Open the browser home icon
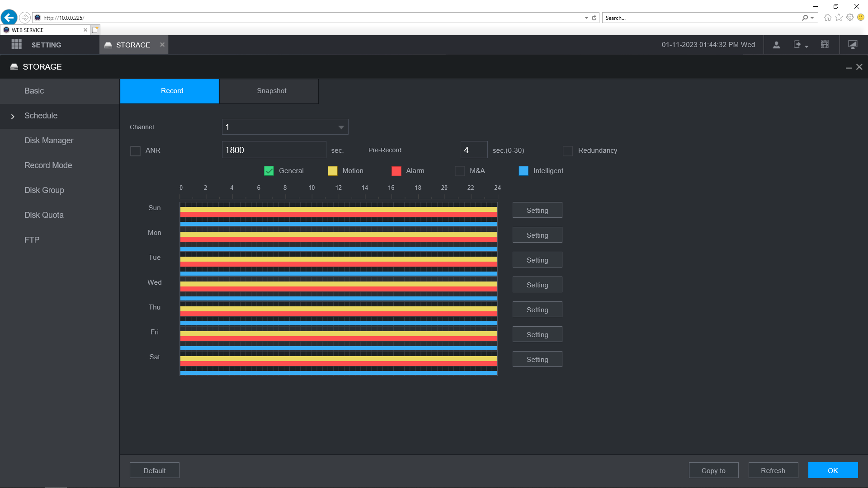868x488 pixels. point(827,18)
